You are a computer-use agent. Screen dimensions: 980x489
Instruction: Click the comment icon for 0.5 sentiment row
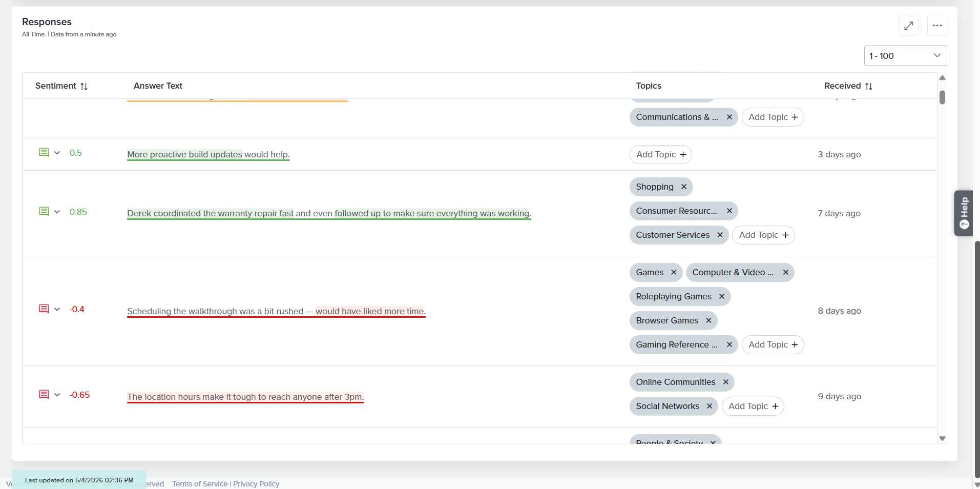pos(44,153)
